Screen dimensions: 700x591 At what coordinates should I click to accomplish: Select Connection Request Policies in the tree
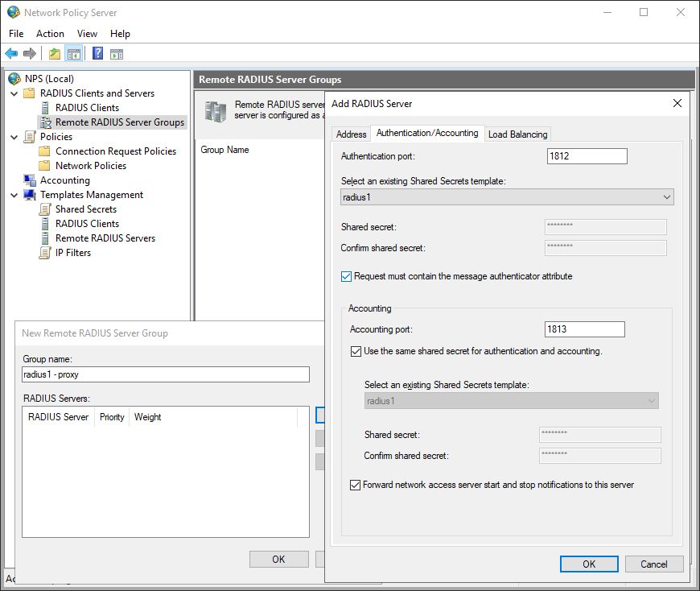pyautogui.click(x=116, y=151)
